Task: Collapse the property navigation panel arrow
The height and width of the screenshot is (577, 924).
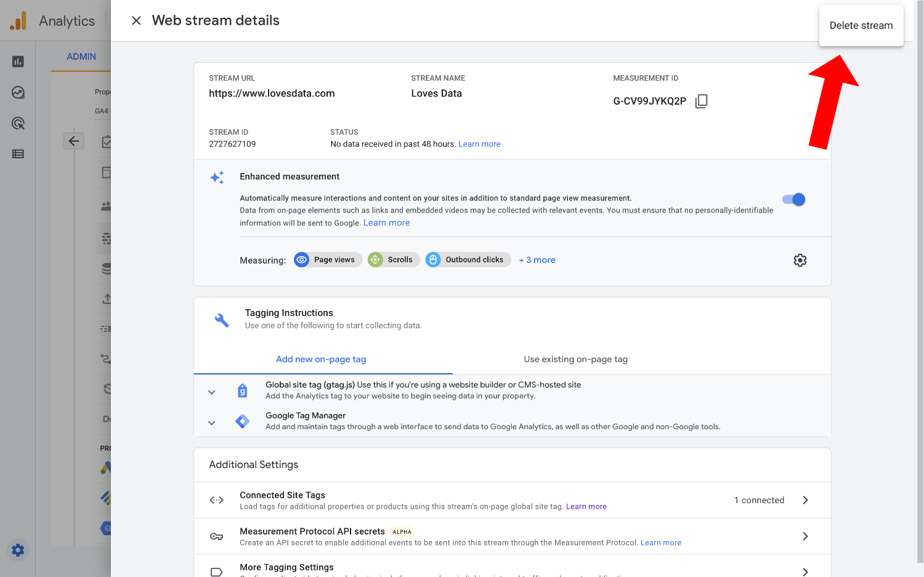Action: coord(73,140)
